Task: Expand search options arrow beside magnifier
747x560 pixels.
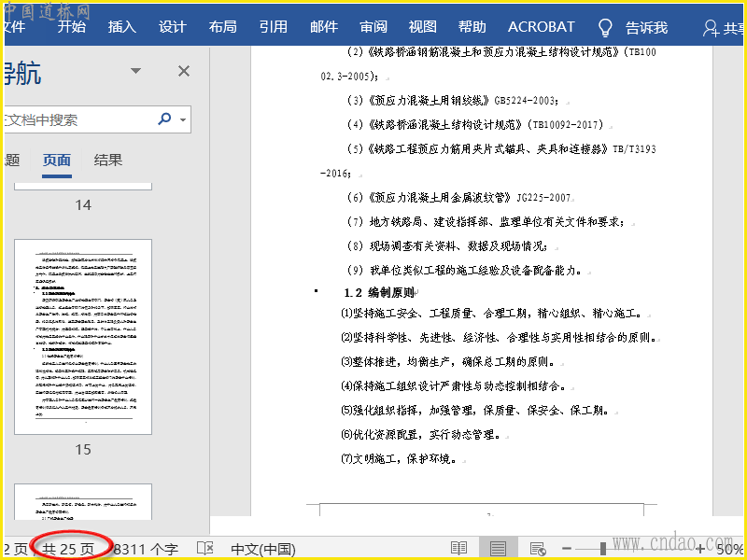Action: pyautogui.click(x=182, y=119)
